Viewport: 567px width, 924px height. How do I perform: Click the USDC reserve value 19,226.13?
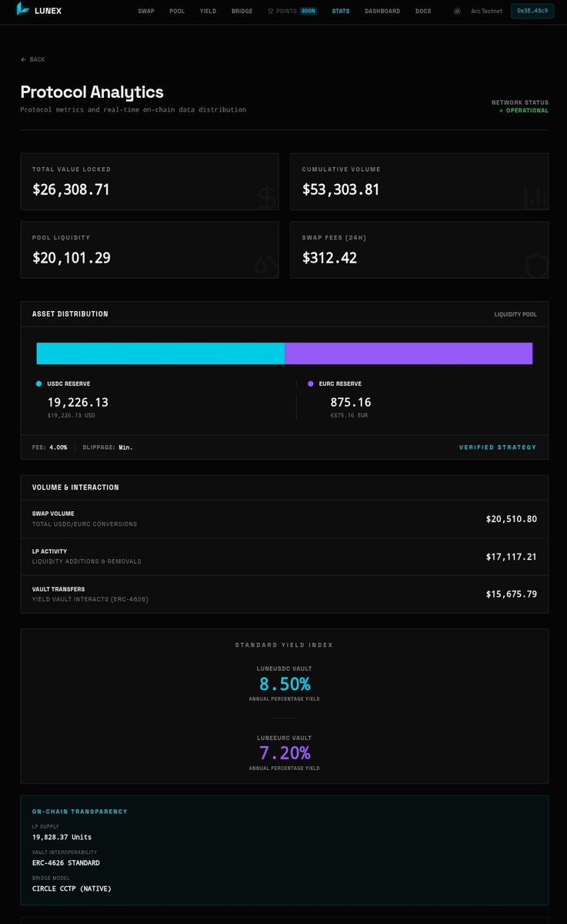click(78, 402)
